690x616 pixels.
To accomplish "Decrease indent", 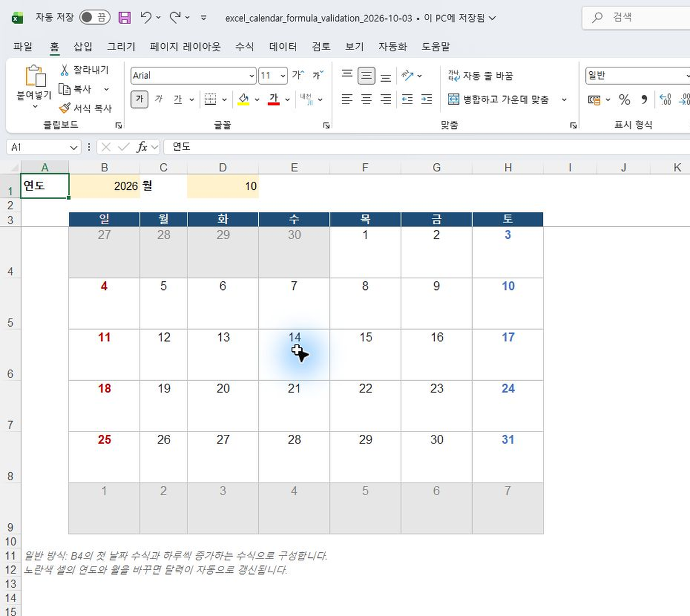I will (407, 100).
